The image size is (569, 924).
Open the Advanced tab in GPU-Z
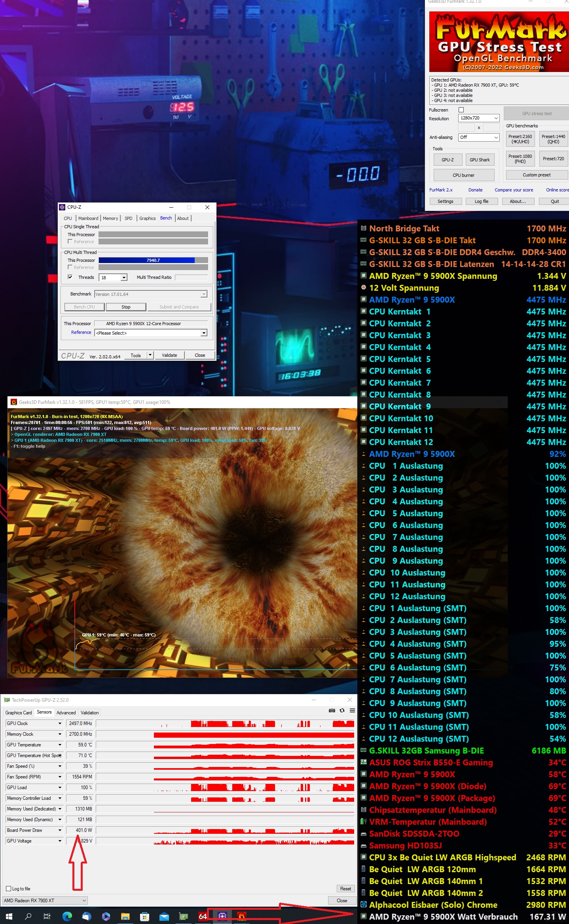pyautogui.click(x=66, y=712)
